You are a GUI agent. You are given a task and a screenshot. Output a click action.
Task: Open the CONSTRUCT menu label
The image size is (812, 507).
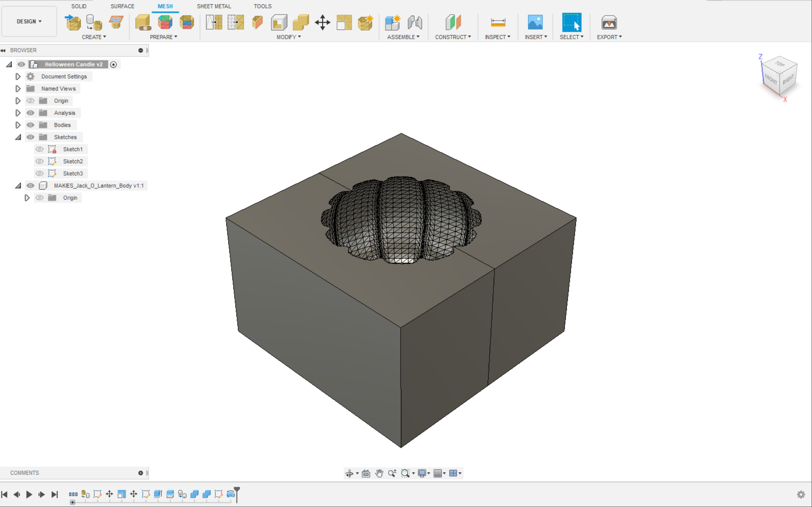452,37
